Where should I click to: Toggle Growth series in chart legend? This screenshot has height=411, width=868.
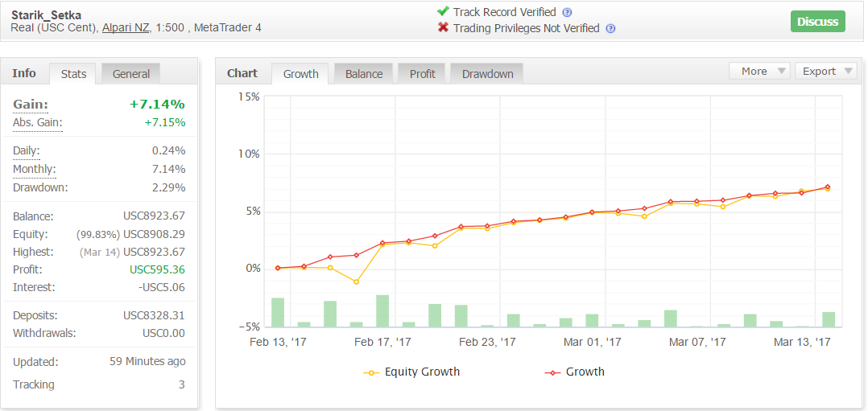575,372
